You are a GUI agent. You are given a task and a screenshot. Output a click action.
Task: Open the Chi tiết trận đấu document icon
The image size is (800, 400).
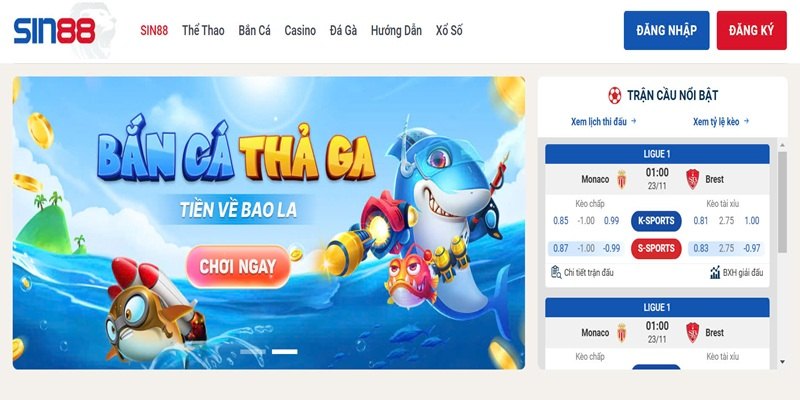[x=556, y=272]
